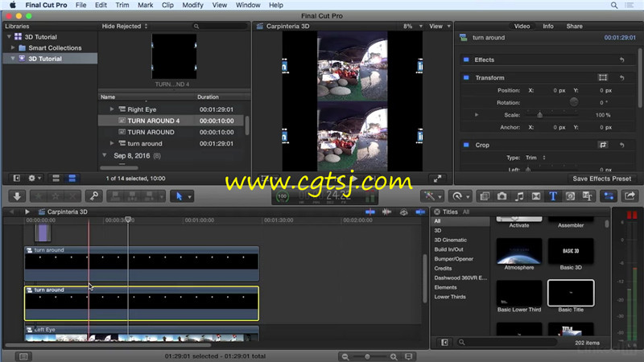This screenshot has width=644, height=362.
Task: Expand the Smart Collections folder
Action: pyautogui.click(x=13, y=47)
